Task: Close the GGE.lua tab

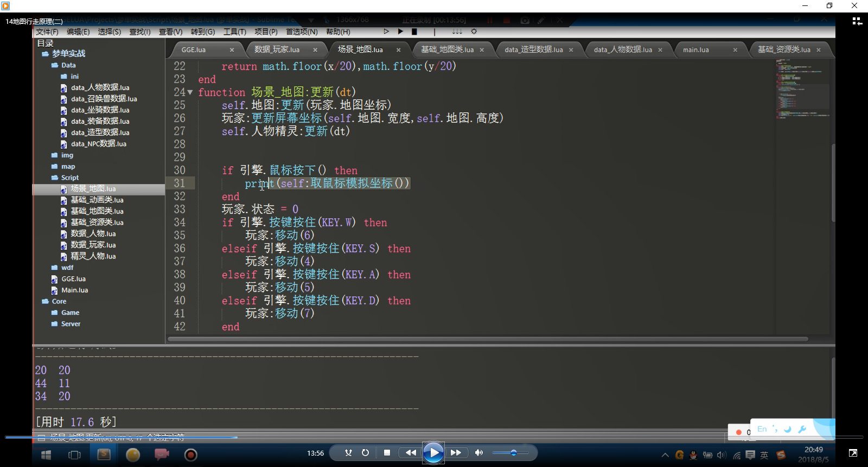Action: (232, 50)
